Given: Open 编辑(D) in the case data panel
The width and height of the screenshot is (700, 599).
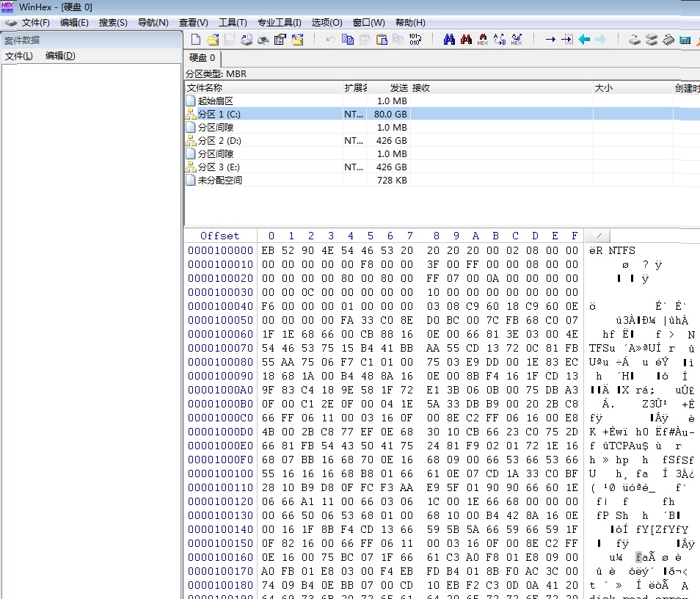Looking at the screenshot, I should coord(60,56).
